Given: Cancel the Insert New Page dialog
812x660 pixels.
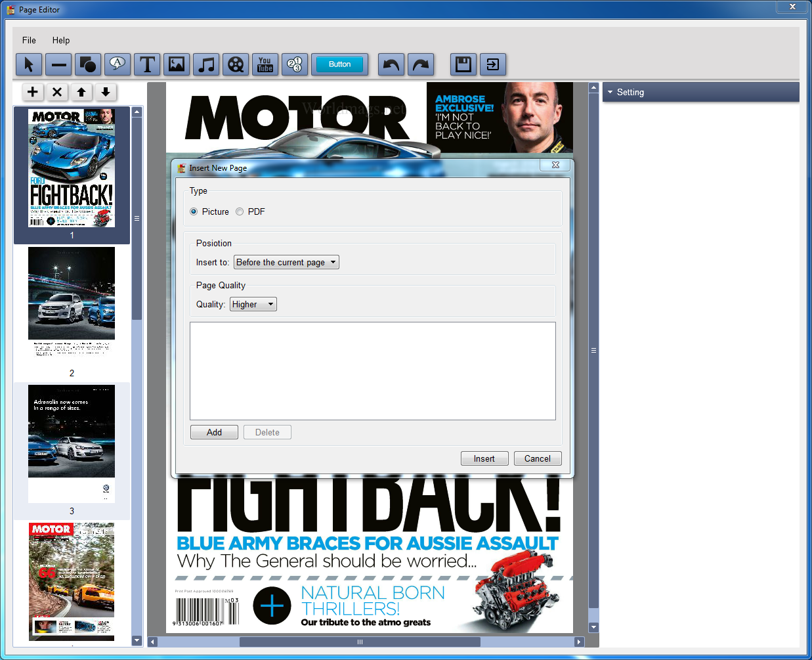Looking at the screenshot, I should 538,458.
